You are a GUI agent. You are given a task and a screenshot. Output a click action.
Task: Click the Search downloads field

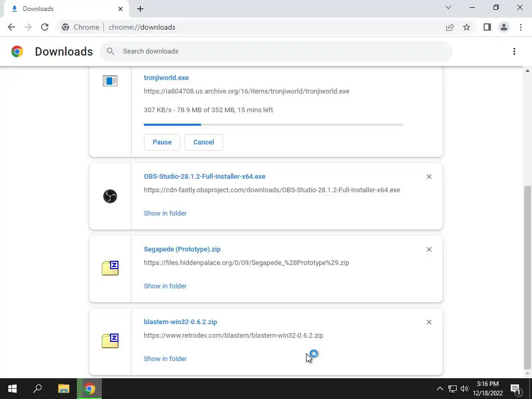[x=276, y=51]
